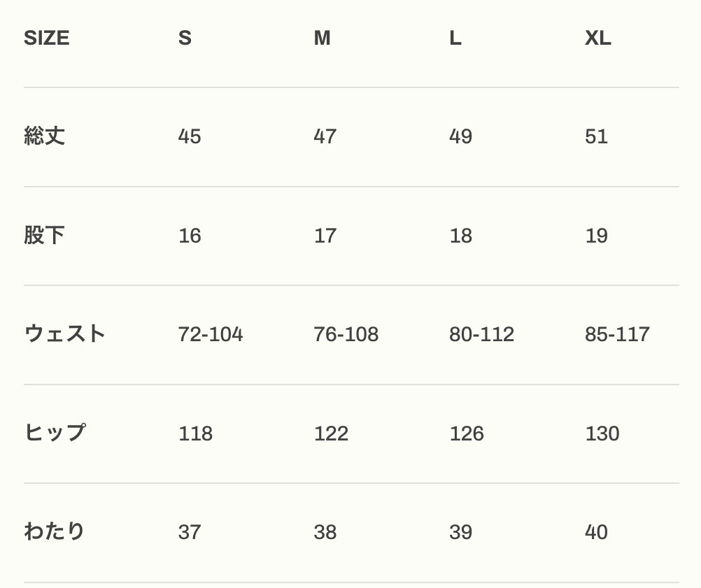Click total length value 51
Viewport: 701px width, 588px height.
pos(597,136)
